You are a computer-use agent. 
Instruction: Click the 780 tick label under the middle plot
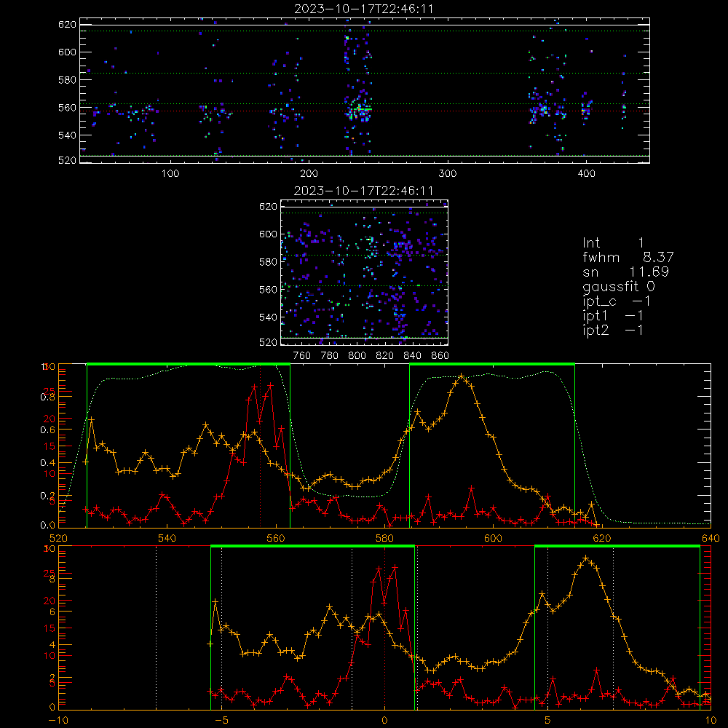[x=330, y=356]
